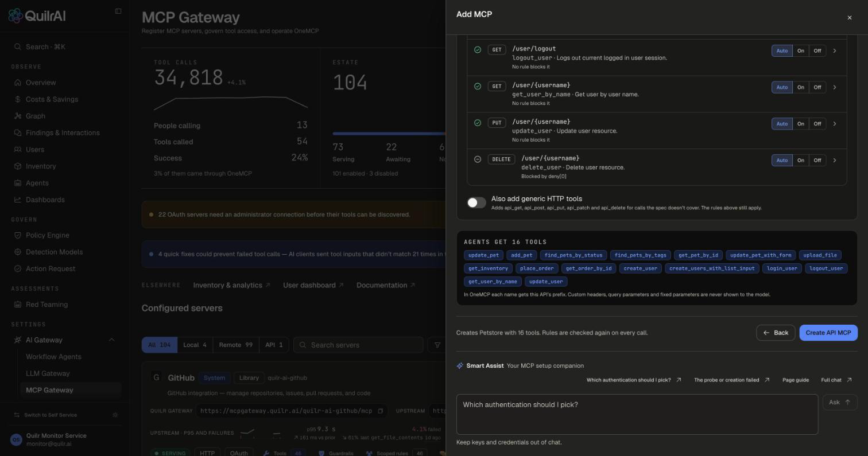Click the Switch to Self Service icon
Screen dimensions: 868x456
17,415
